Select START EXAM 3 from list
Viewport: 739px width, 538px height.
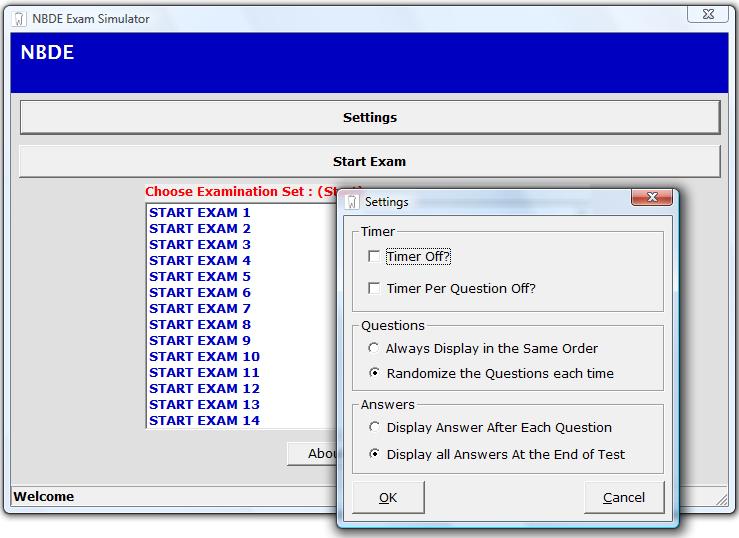pyautogui.click(x=200, y=245)
